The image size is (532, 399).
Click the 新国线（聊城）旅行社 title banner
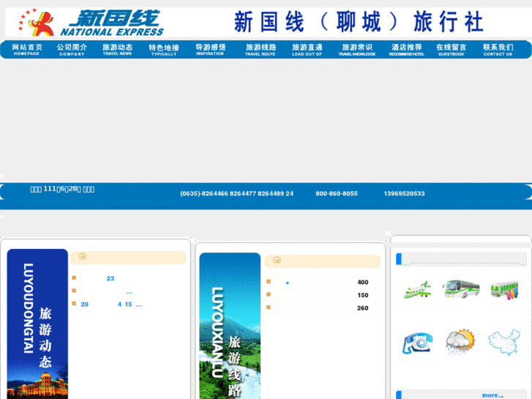coord(359,22)
